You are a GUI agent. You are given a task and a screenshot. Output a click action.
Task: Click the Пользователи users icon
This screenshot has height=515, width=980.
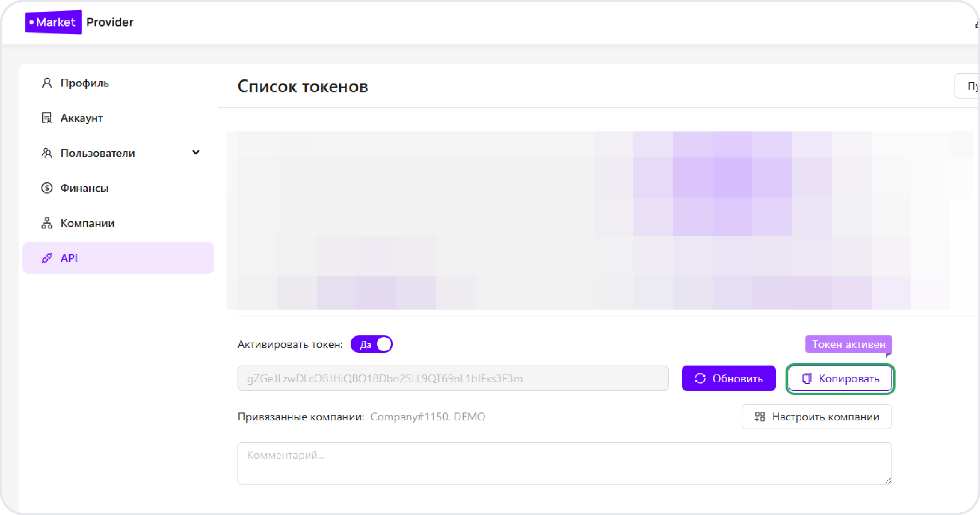(x=47, y=153)
